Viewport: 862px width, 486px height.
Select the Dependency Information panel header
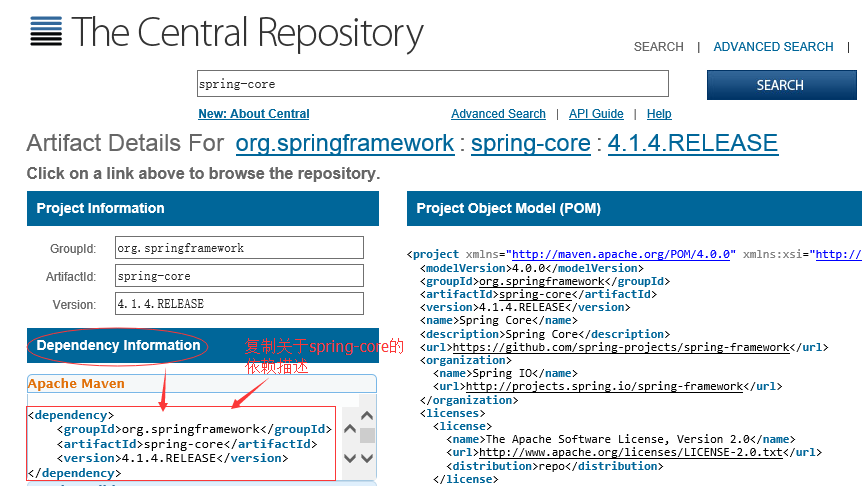(203, 346)
